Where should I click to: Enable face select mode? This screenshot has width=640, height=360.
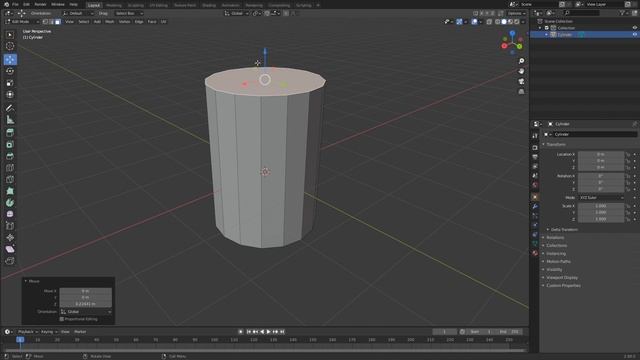[x=58, y=22]
